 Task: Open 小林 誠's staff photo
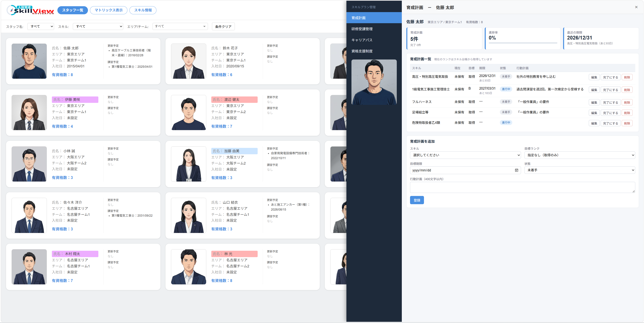click(29, 164)
